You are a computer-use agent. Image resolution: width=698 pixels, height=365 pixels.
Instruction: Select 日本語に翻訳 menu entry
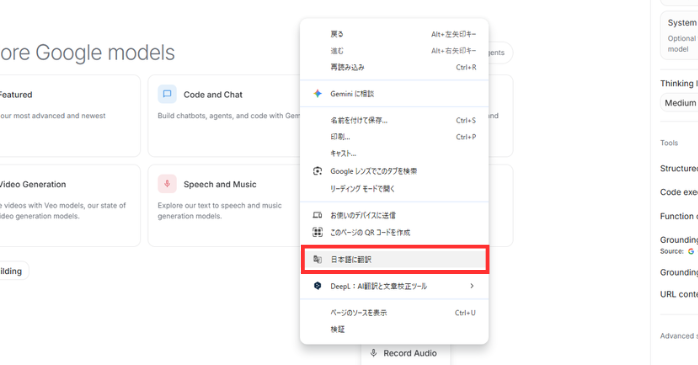(394, 259)
